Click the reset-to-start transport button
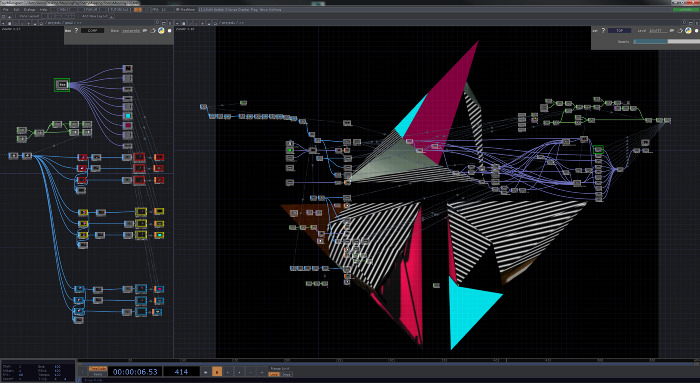This screenshot has width=700, height=383. tap(205, 371)
